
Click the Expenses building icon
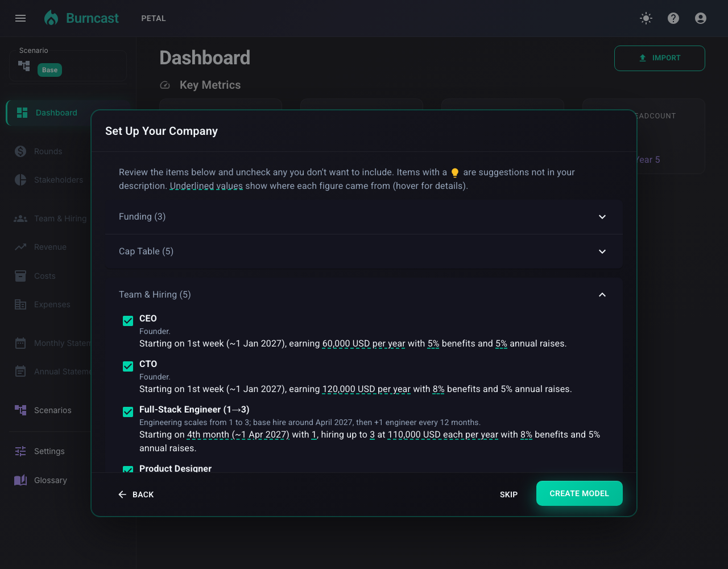pyautogui.click(x=20, y=304)
